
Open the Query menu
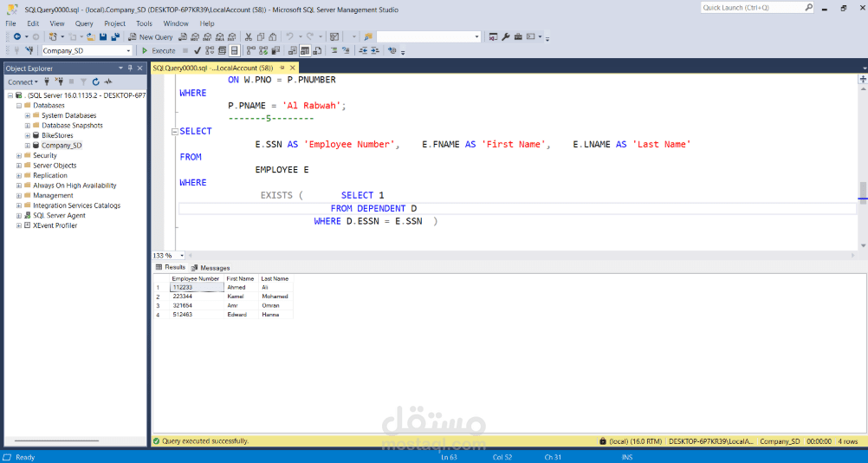click(x=84, y=23)
